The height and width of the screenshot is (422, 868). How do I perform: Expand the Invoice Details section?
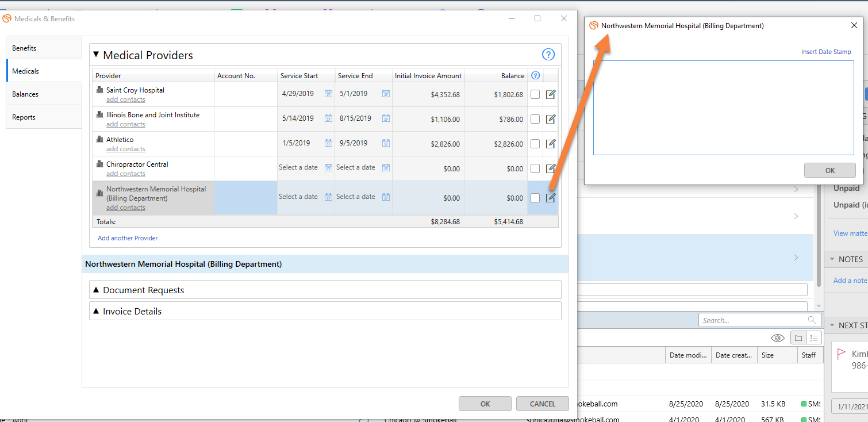96,311
